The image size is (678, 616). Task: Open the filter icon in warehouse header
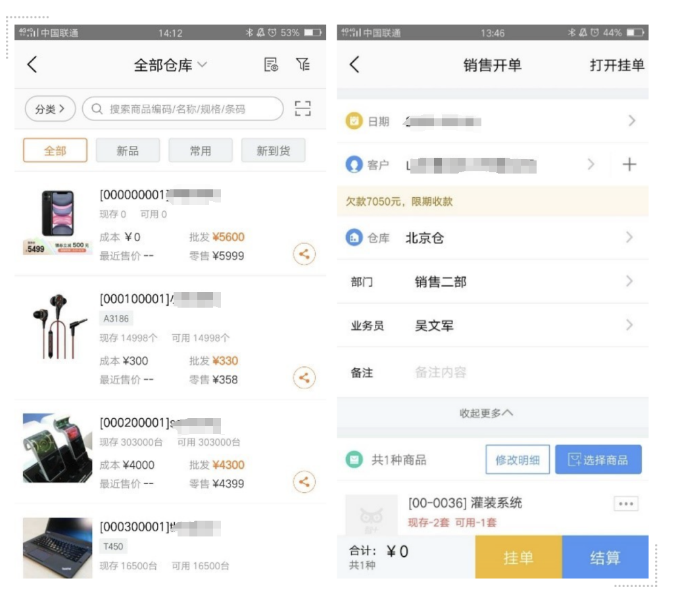click(303, 64)
